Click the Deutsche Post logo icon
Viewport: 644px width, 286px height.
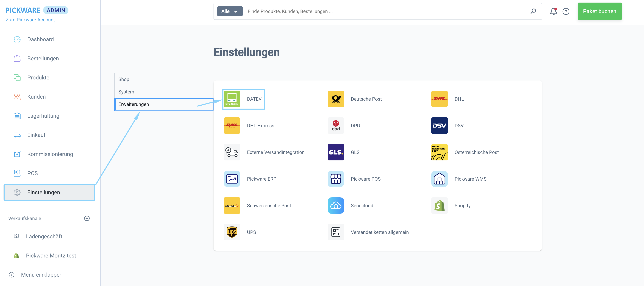tap(336, 99)
